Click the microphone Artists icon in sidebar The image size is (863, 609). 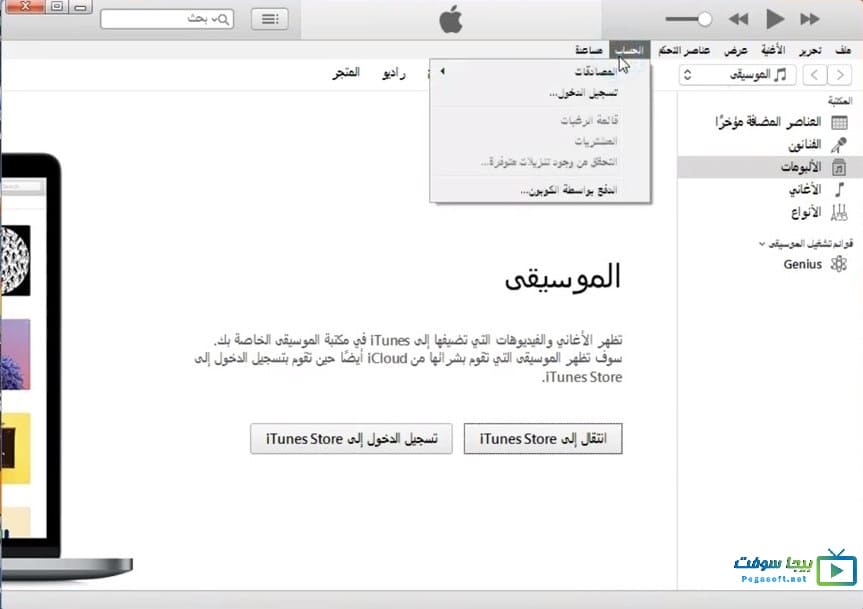coord(839,145)
